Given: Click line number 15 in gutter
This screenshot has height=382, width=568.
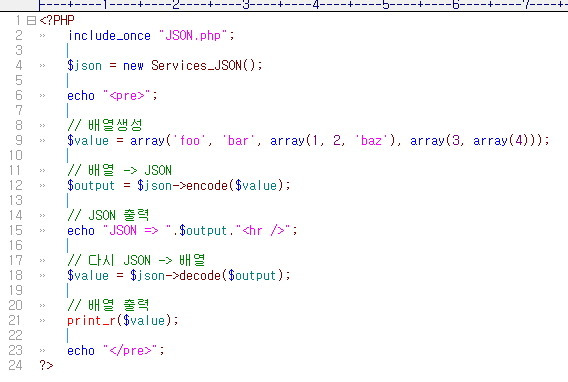Looking at the screenshot, I should click(16, 230).
